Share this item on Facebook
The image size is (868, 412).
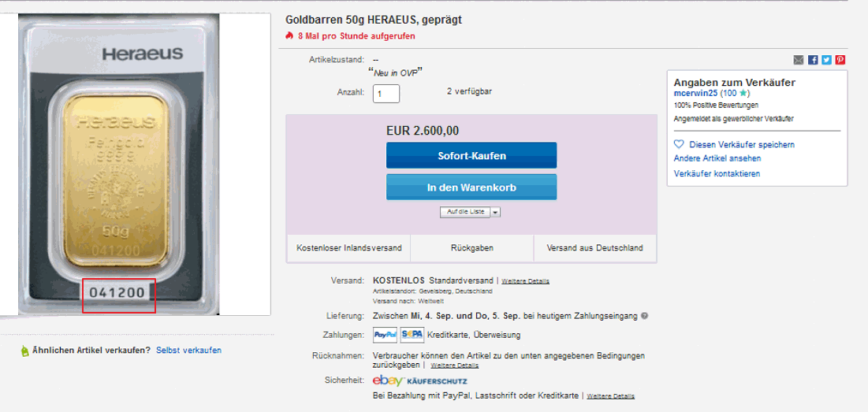click(x=813, y=60)
